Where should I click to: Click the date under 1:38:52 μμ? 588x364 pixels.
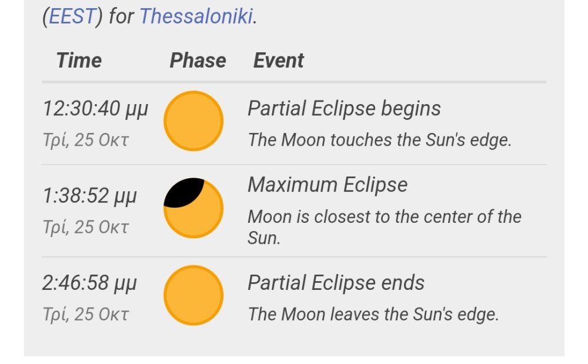85,228
